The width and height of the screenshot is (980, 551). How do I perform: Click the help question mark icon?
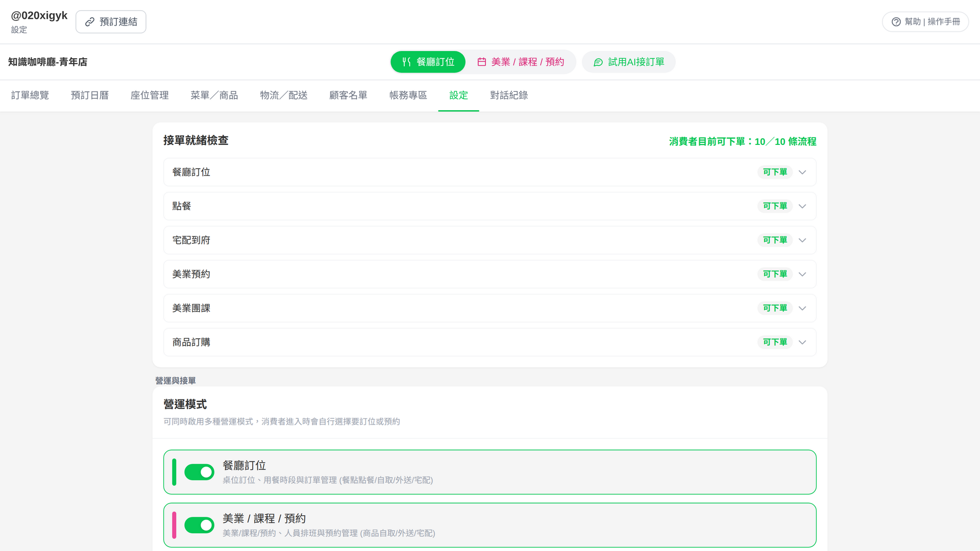click(896, 22)
